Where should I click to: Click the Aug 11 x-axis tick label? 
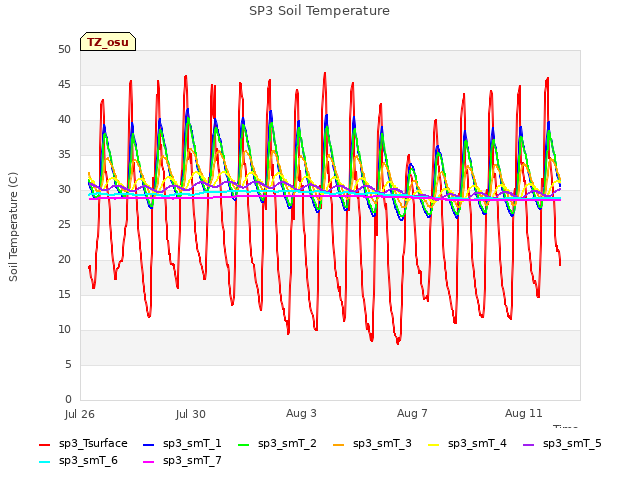click(x=524, y=413)
